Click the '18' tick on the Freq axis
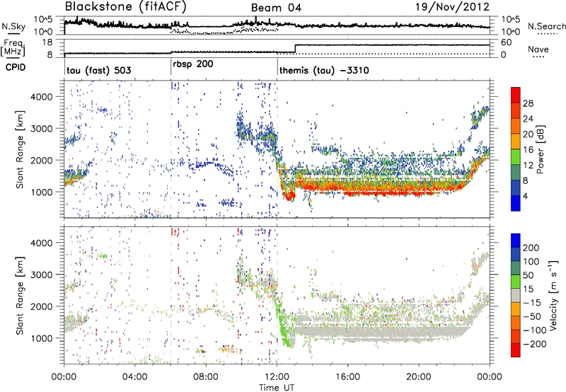 (x=47, y=42)
